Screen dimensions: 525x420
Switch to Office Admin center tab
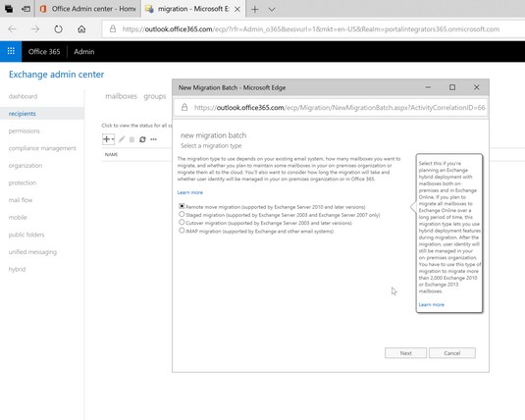click(87, 9)
